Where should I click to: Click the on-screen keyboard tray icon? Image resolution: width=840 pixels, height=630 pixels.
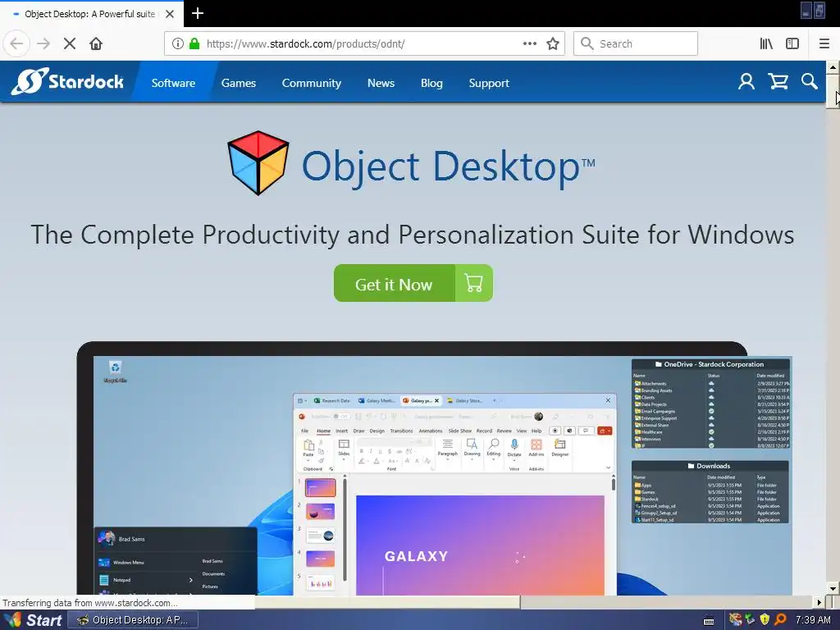coord(708,621)
